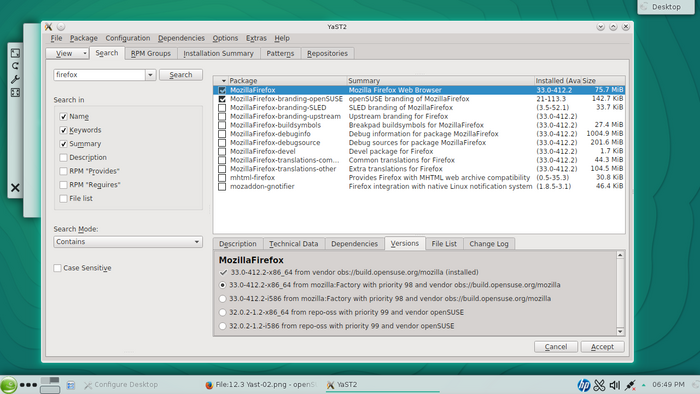Toggle the Keywords search checkbox
Image resolution: width=700 pixels, height=394 pixels.
pos(63,130)
